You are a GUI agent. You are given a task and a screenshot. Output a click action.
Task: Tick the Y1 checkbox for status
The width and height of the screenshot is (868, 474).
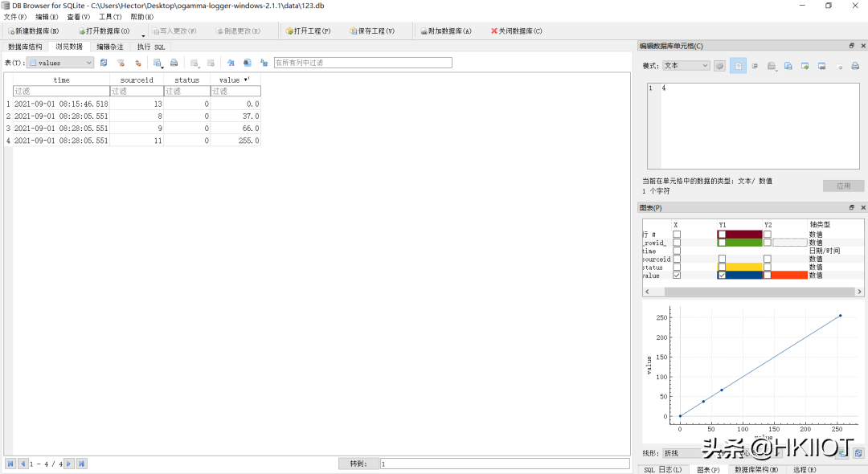tap(722, 268)
